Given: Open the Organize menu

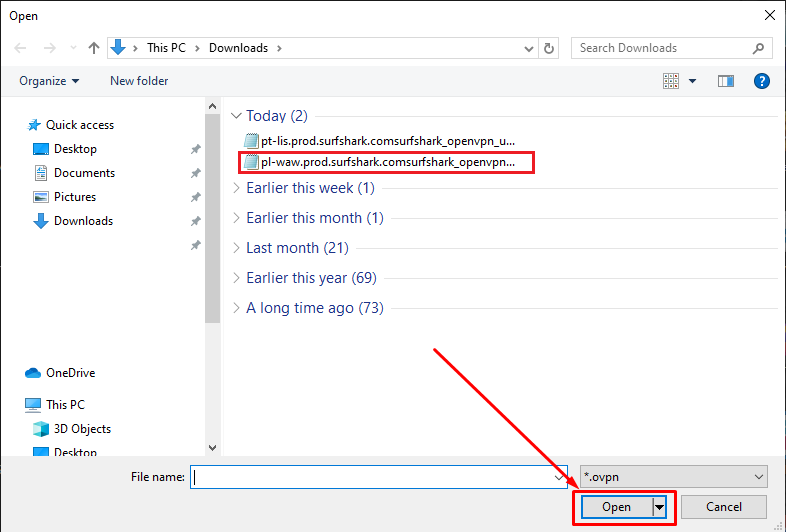Looking at the screenshot, I should [49, 81].
